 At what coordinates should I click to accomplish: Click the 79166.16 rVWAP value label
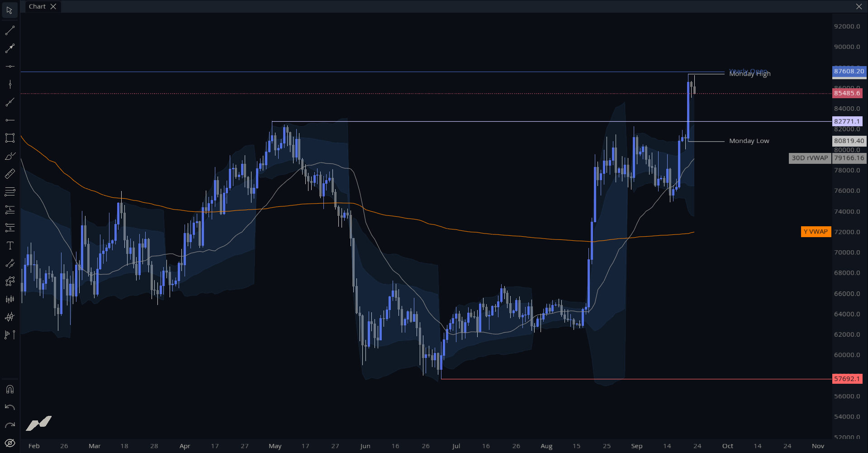[849, 158]
